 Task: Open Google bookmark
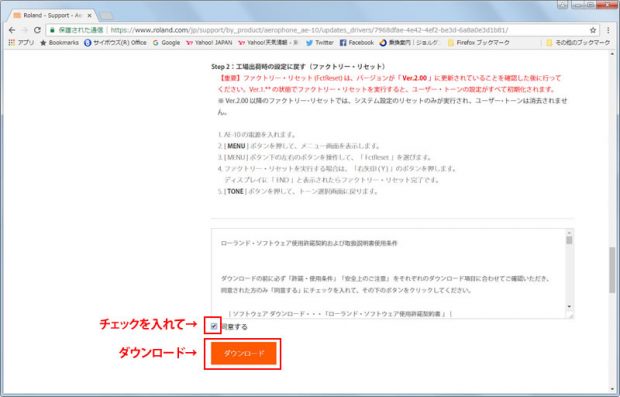pyautogui.click(x=166, y=42)
